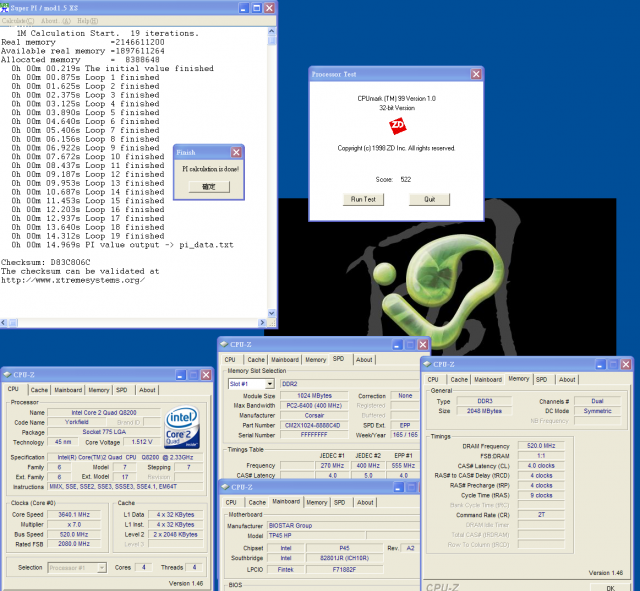Click the BIOSTAR Group manufacturer field
Image resolution: width=640 pixels, height=591 pixels.
coord(343,526)
